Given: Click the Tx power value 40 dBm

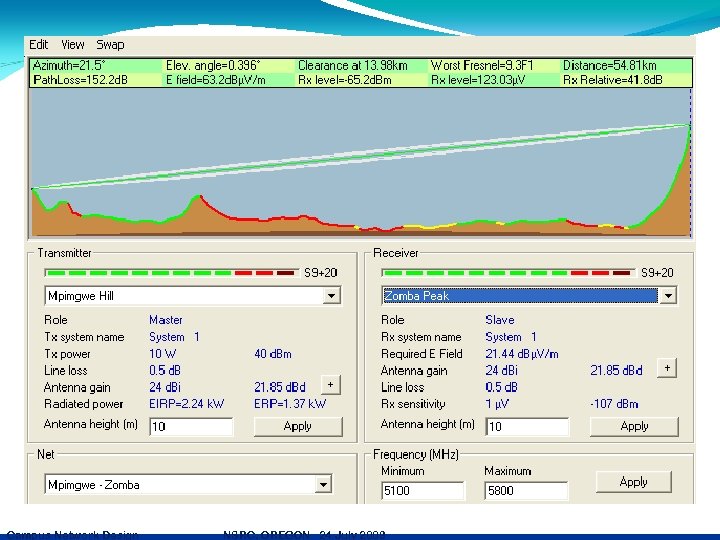Looking at the screenshot, I should point(273,354).
